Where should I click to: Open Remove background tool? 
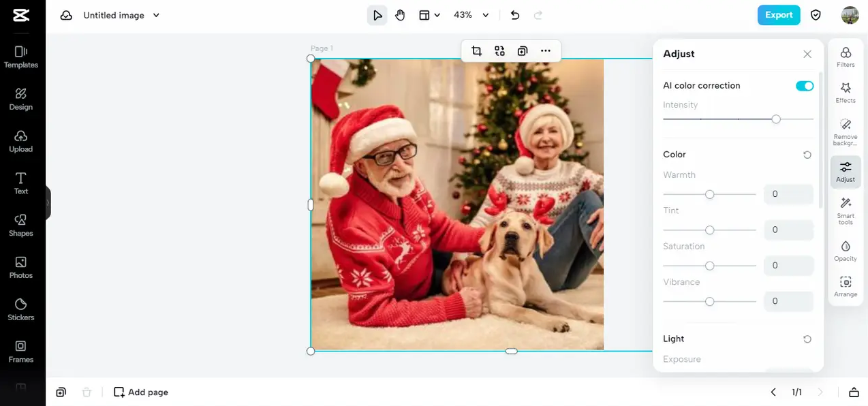[846, 132]
